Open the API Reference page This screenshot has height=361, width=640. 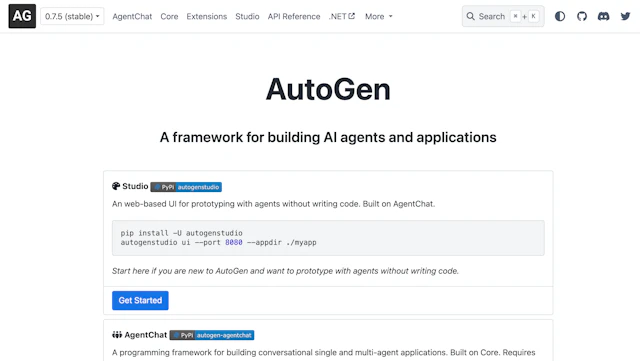[x=294, y=16]
